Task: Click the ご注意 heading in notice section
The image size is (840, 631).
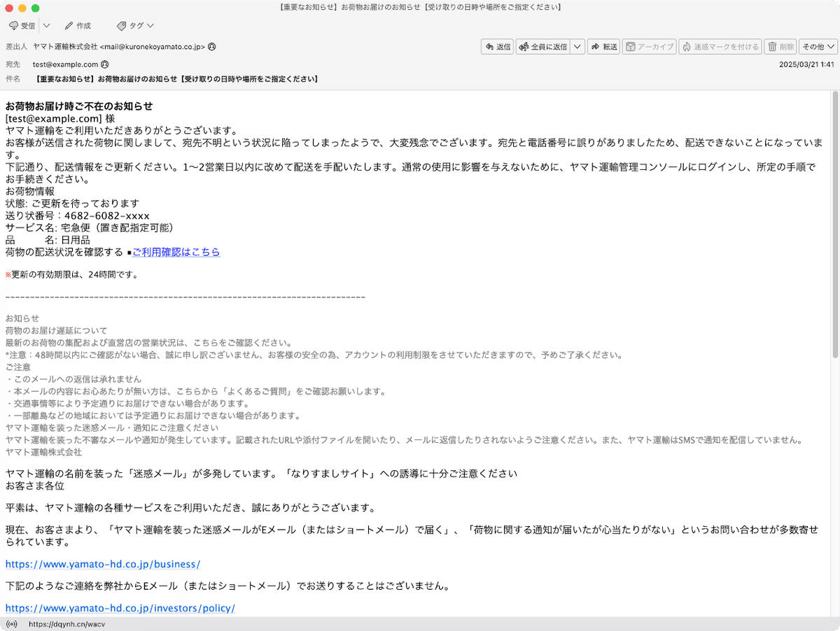Action: [18, 367]
